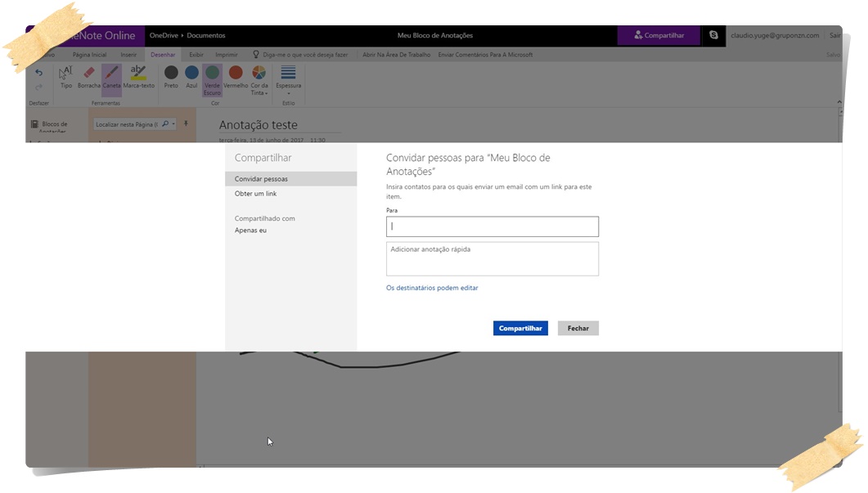Screen dimensions: 868x493
Task: Select Convidar pessoas in share dialog
Action: [x=290, y=179]
